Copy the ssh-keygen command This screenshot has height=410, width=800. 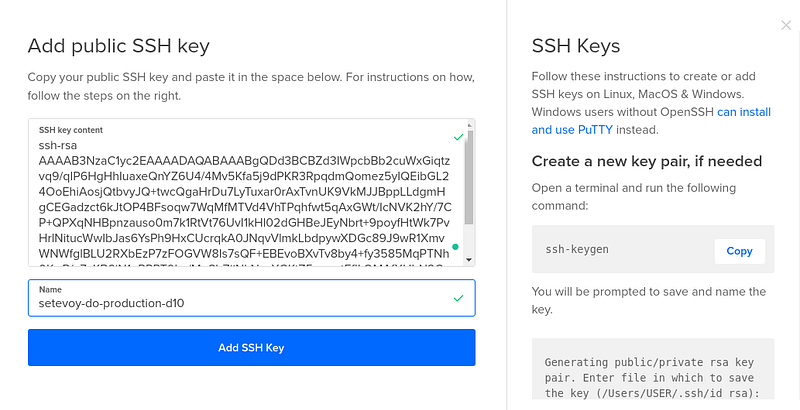(x=739, y=251)
